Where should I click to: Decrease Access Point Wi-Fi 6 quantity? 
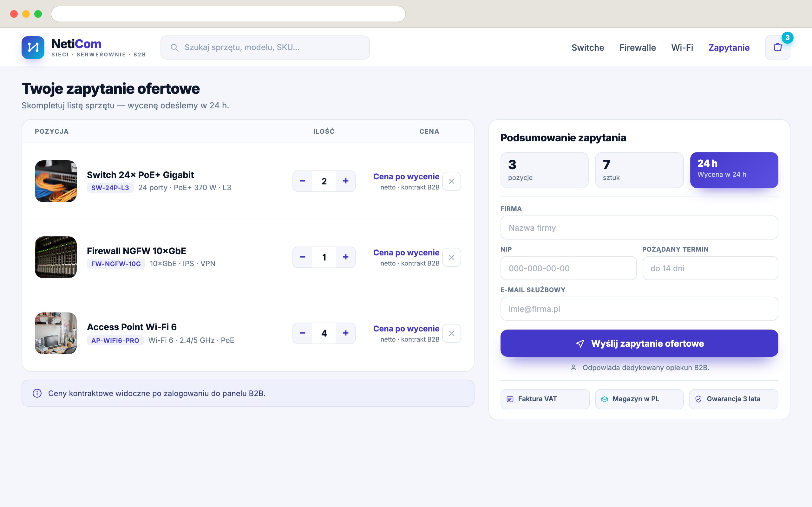[302, 333]
